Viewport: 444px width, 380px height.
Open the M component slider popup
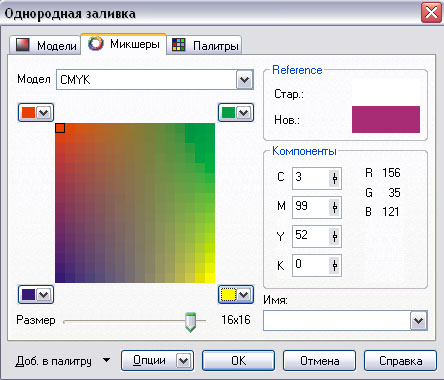coord(335,208)
